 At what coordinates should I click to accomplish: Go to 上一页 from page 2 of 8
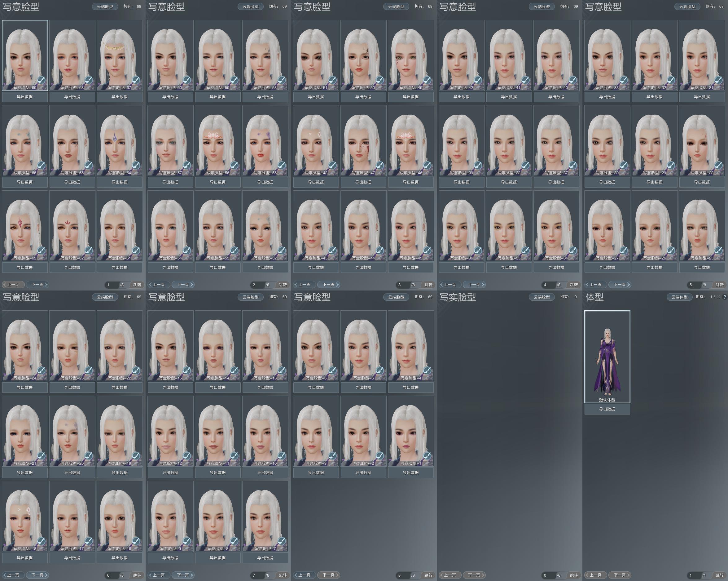pos(158,285)
